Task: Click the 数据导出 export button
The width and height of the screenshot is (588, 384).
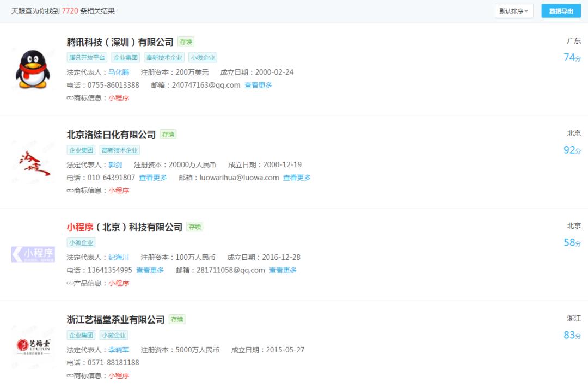Action: 561,11
